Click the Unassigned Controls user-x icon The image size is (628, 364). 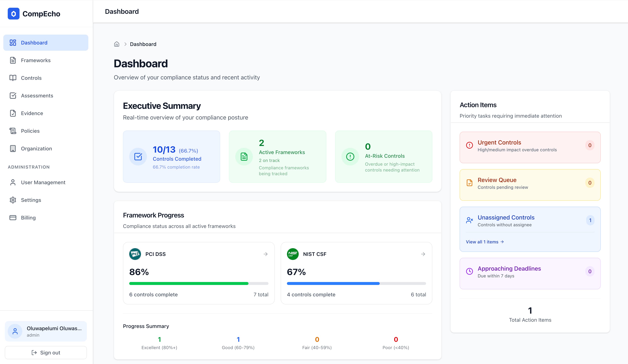tap(470, 220)
